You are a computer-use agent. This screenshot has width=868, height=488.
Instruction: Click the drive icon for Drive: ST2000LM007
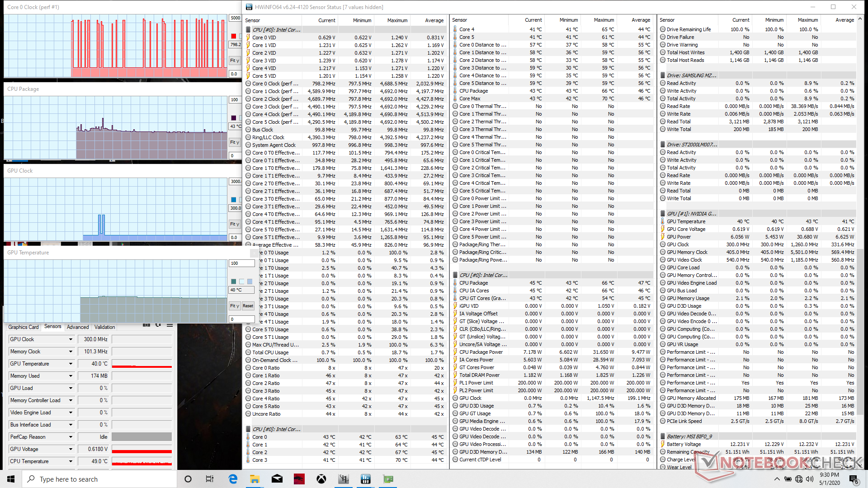(x=662, y=145)
